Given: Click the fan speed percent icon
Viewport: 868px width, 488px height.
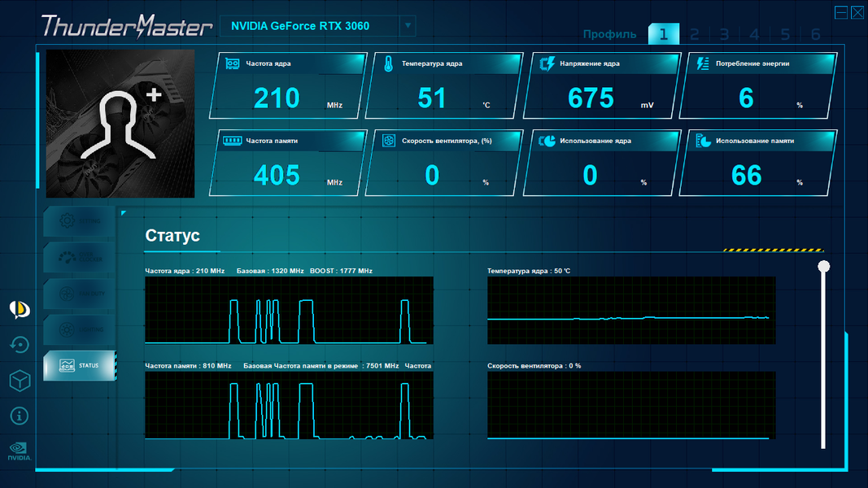Looking at the screenshot, I should (389, 141).
